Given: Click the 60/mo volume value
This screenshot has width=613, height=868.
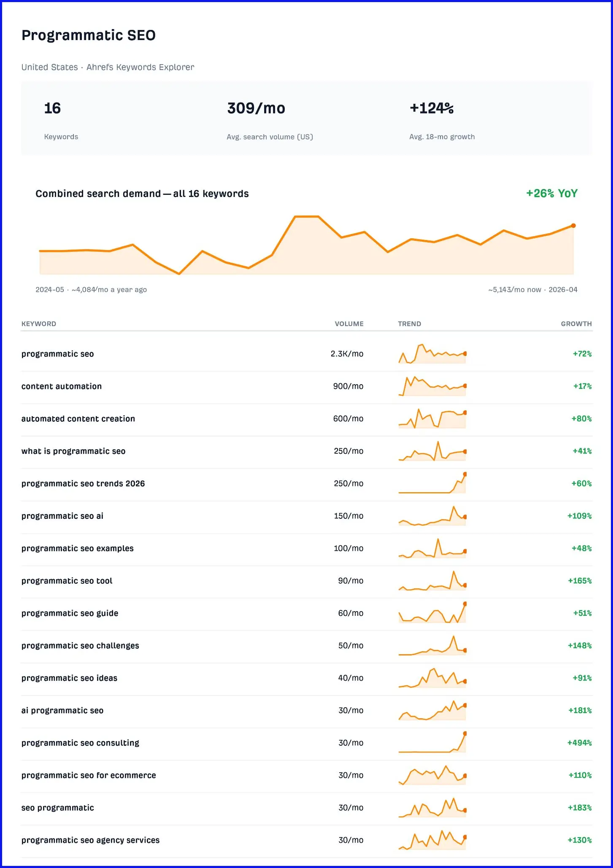Looking at the screenshot, I should coord(351,613).
